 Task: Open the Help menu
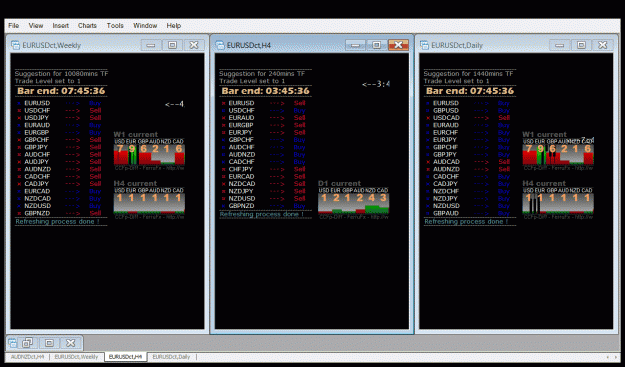(x=174, y=26)
